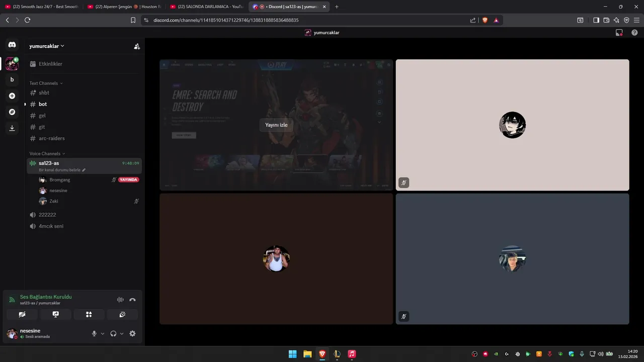Screen dimensions: 644x362
Task: Click nesesine user avatar in bottom panel
Action: pos(12,333)
